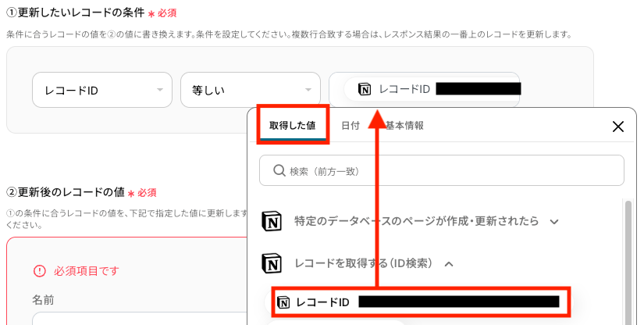Expand 特定のデータベースのページが作成・更新されたら section
Image resolution: width=644 pixels, height=325 pixels.
click(554, 222)
